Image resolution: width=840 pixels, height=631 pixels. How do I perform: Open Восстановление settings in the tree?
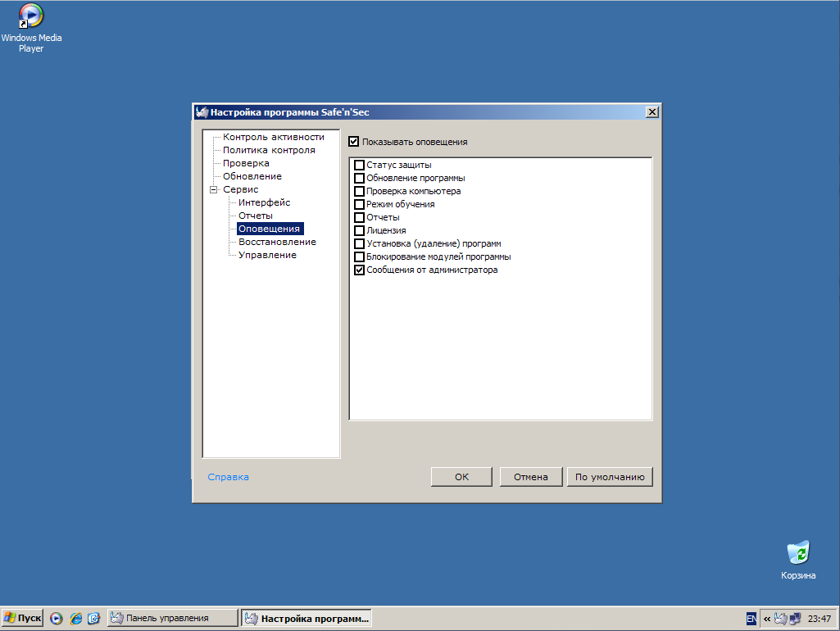(x=278, y=242)
